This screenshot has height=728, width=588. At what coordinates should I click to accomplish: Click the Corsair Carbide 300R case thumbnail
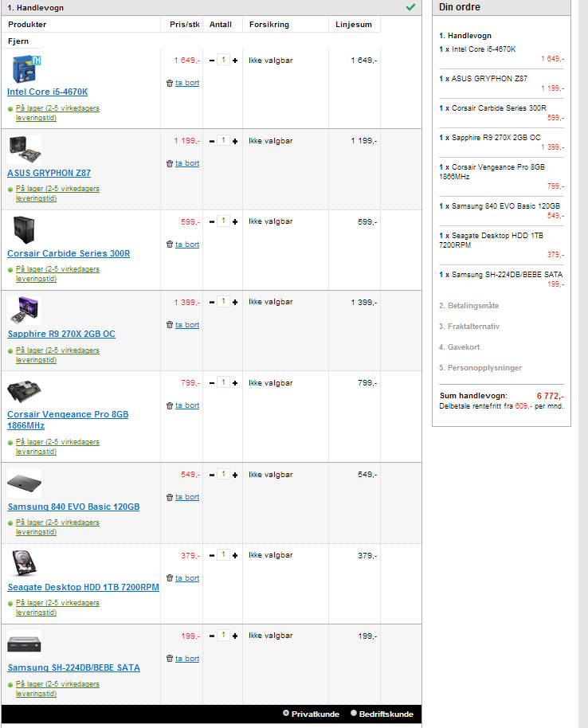[x=24, y=230]
